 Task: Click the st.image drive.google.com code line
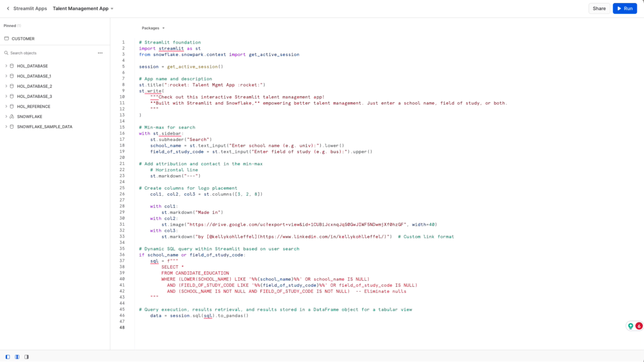tap(299, 225)
